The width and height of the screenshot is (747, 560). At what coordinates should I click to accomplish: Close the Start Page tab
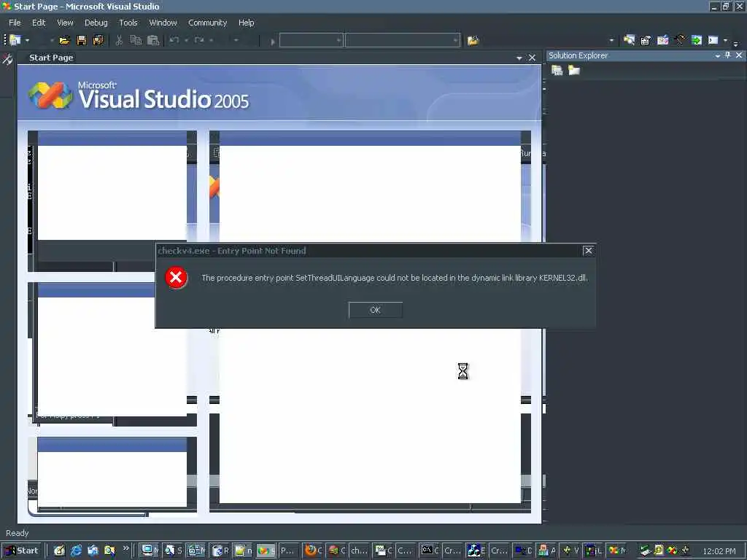pyautogui.click(x=532, y=58)
